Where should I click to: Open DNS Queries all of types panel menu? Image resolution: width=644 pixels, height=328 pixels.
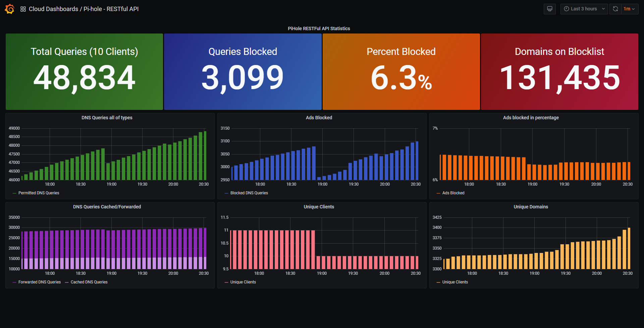tap(107, 118)
